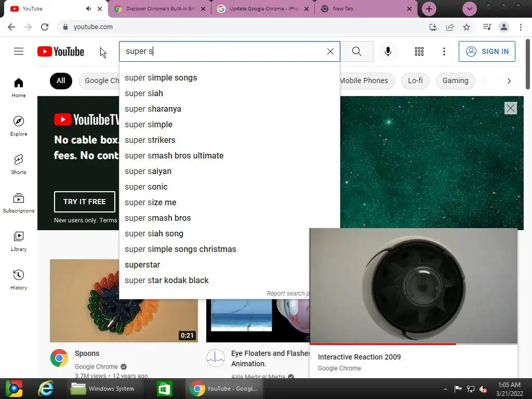Select the Lo-fi filter chip
Viewport: 532px width, 399px height.
click(x=415, y=81)
